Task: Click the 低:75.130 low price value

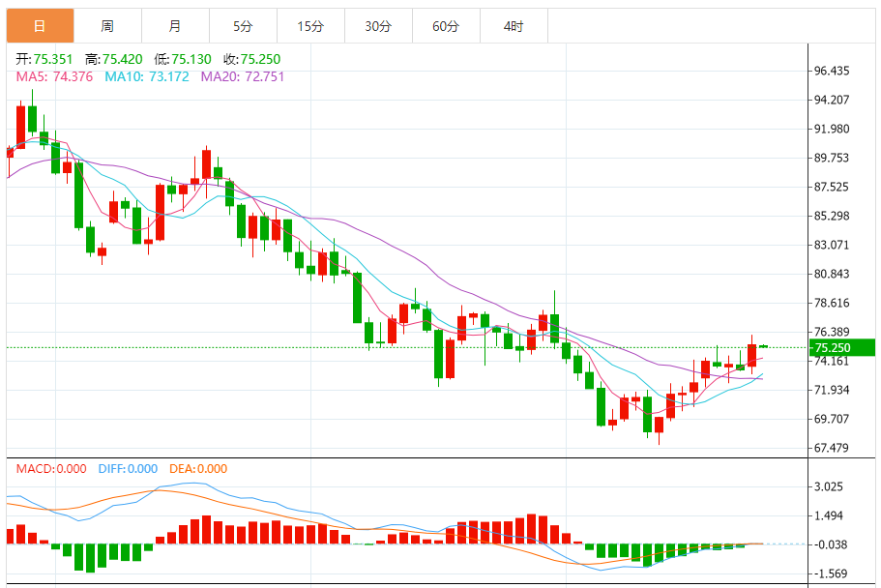Action: point(183,59)
